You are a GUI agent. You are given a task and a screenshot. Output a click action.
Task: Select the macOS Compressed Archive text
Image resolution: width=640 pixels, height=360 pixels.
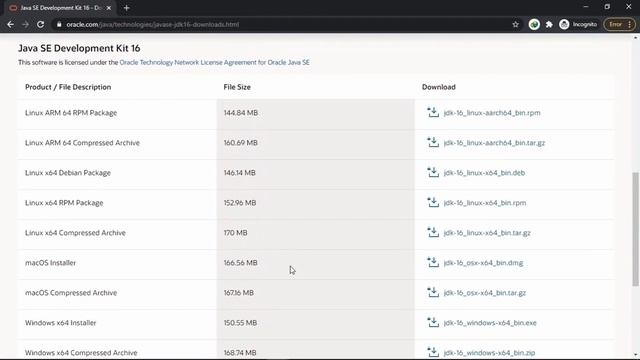pyautogui.click(x=71, y=293)
